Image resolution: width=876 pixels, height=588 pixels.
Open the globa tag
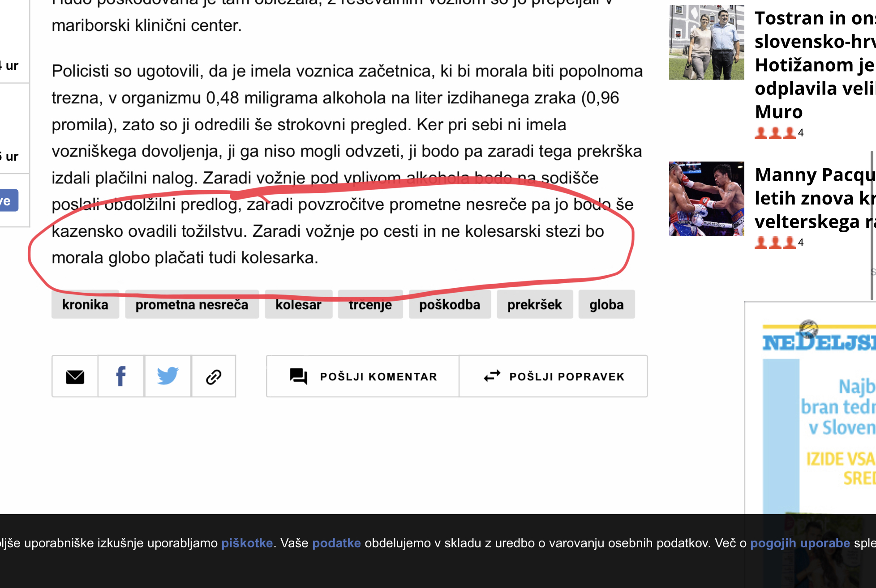[606, 304]
